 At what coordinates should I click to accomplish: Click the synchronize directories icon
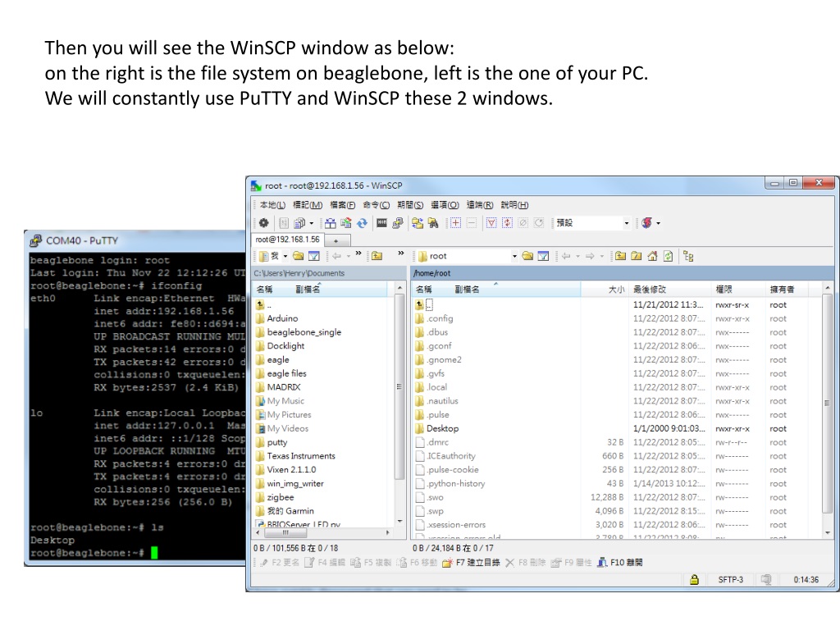click(x=346, y=223)
